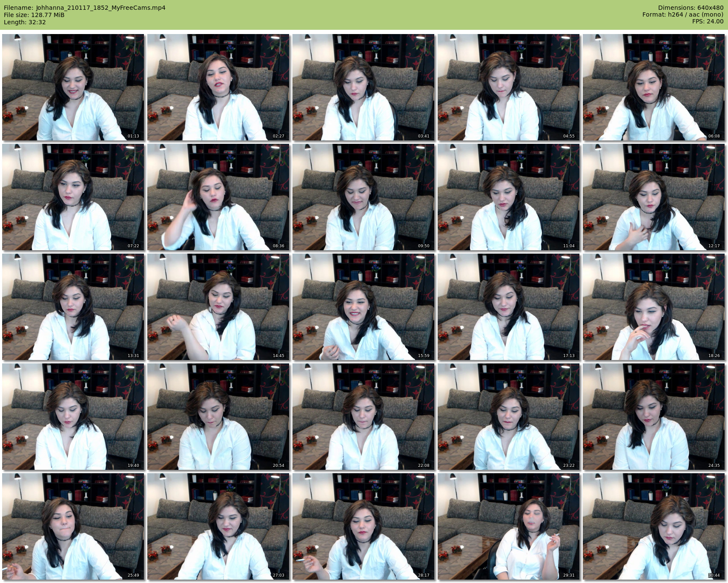Screen dimensions: 728x583
Task: Choose the frame marked 19:40
Action: pos(73,417)
